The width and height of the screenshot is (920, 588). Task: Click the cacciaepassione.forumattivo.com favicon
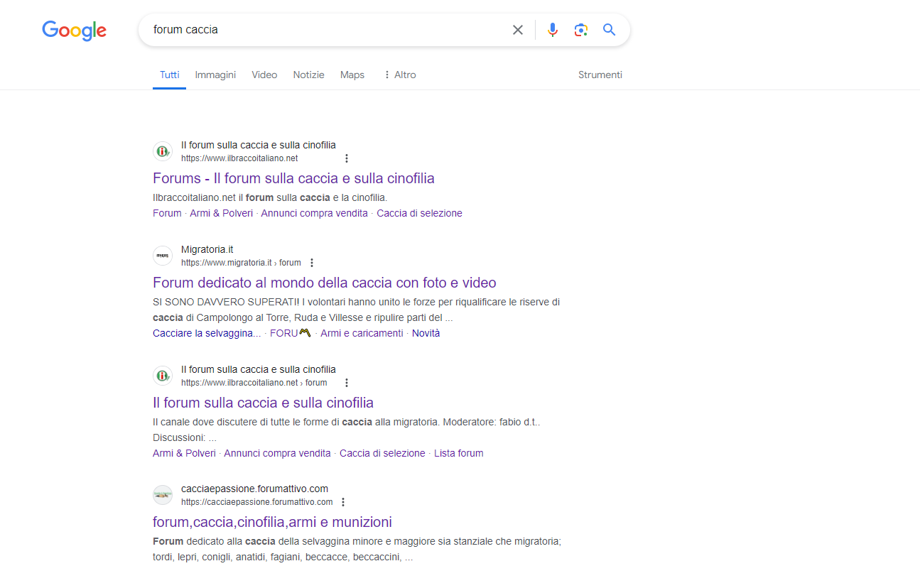(x=162, y=494)
